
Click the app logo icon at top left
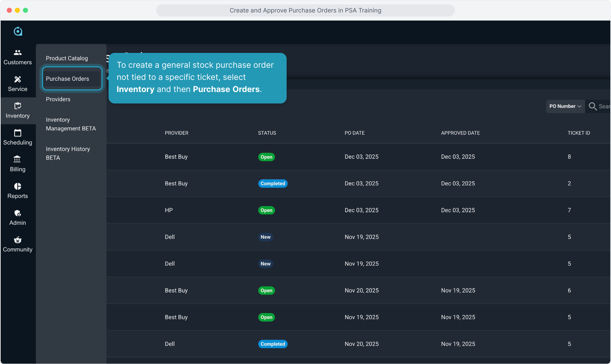click(18, 31)
